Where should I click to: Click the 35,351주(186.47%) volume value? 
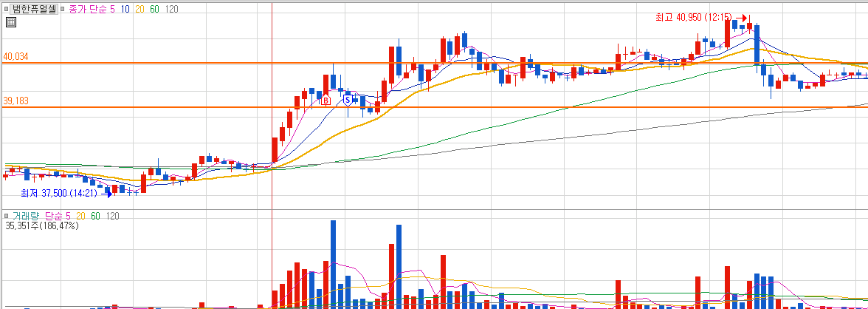43,225
